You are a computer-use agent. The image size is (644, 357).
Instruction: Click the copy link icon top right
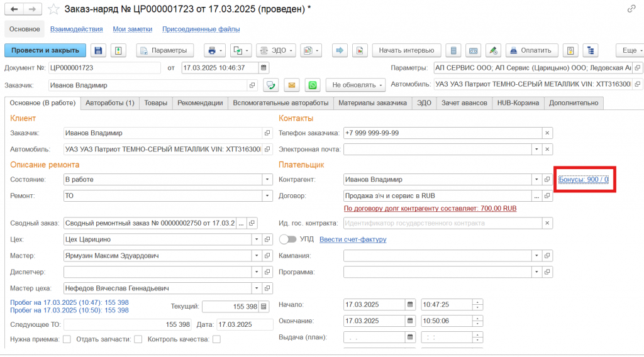(631, 9)
